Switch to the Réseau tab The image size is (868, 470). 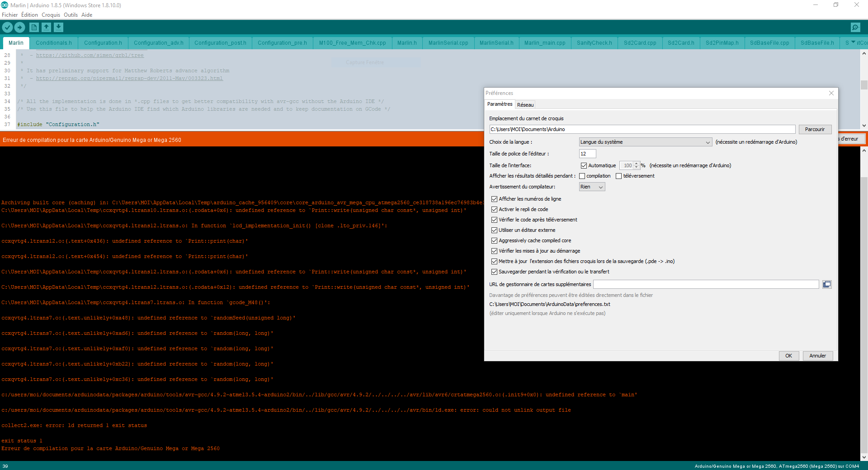point(525,105)
